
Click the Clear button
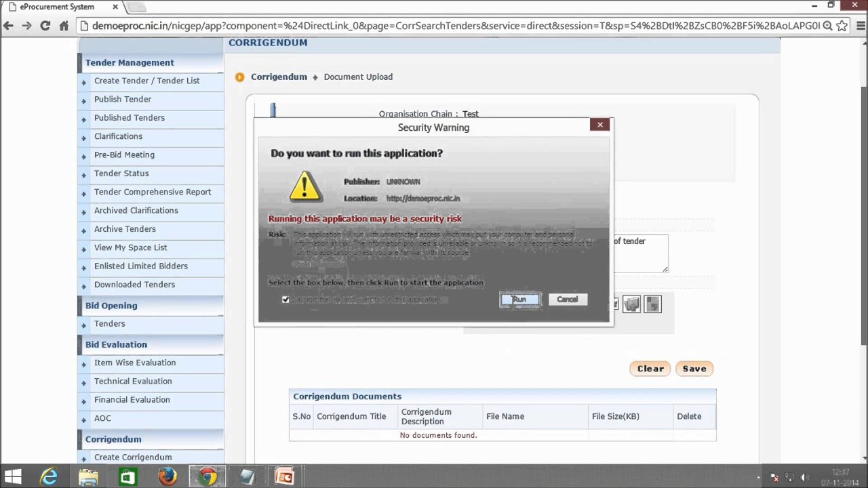point(650,369)
